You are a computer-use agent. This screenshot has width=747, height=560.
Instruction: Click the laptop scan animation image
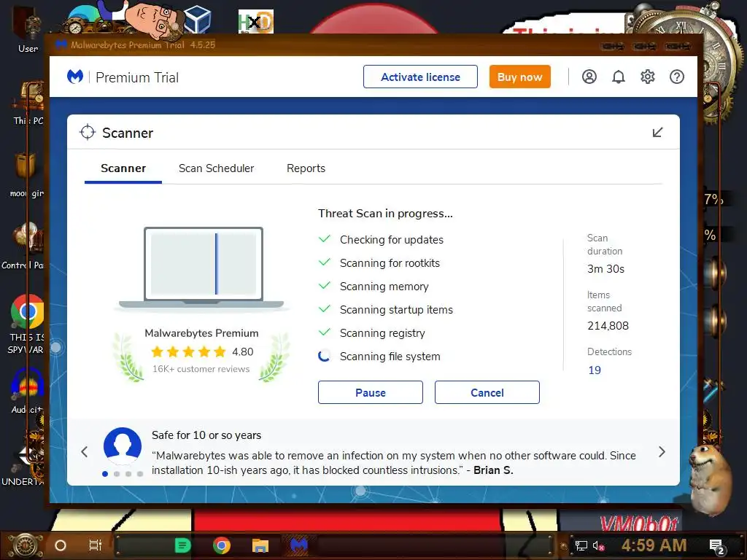(201, 268)
